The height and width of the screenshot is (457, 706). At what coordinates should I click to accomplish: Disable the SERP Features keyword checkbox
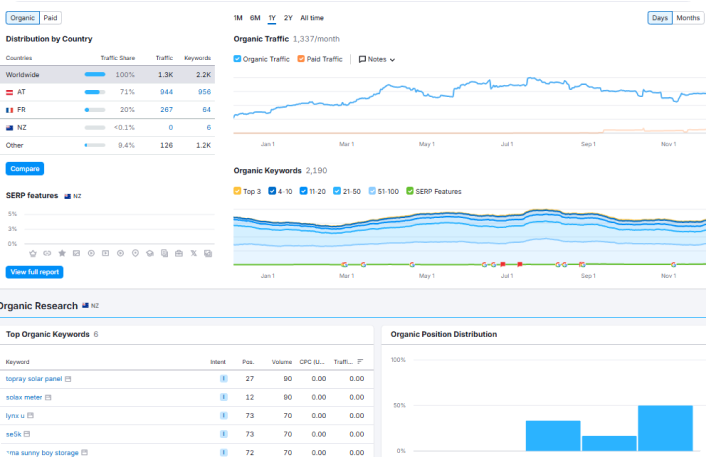tap(410, 191)
